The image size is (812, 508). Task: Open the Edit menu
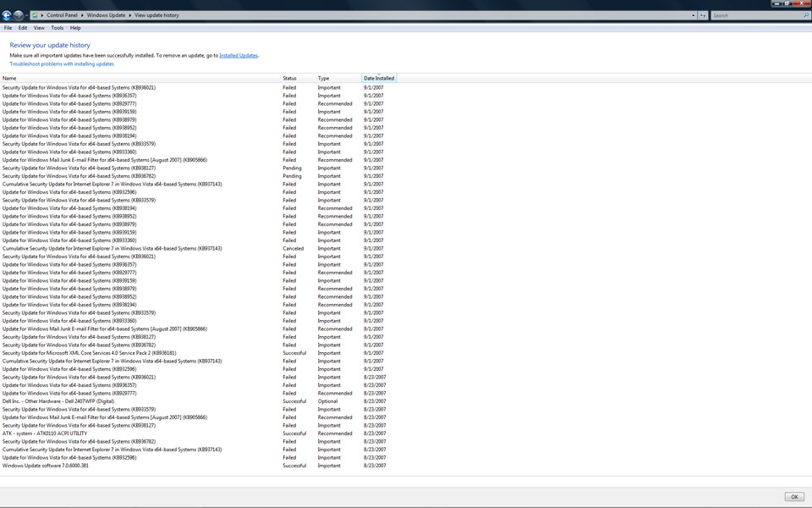click(x=23, y=28)
